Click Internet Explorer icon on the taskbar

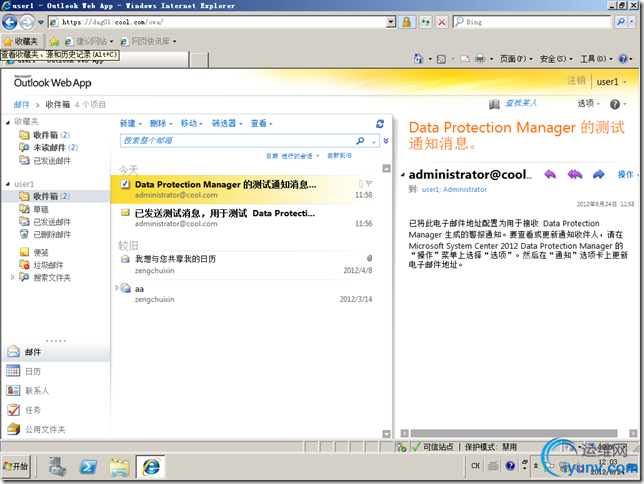pyautogui.click(x=151, y=466)
